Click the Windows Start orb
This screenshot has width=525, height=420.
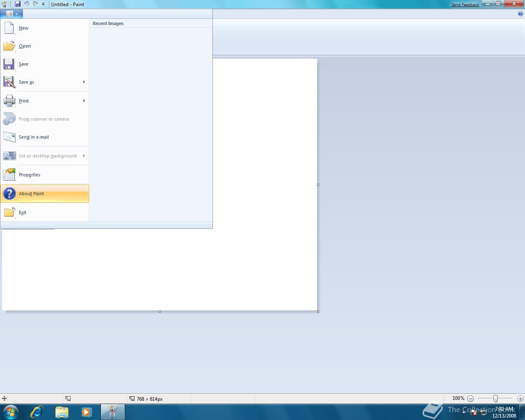[10, 412]
